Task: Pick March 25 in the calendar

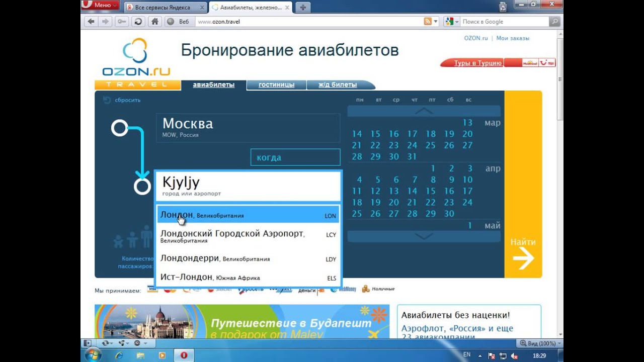Action: 431,145
